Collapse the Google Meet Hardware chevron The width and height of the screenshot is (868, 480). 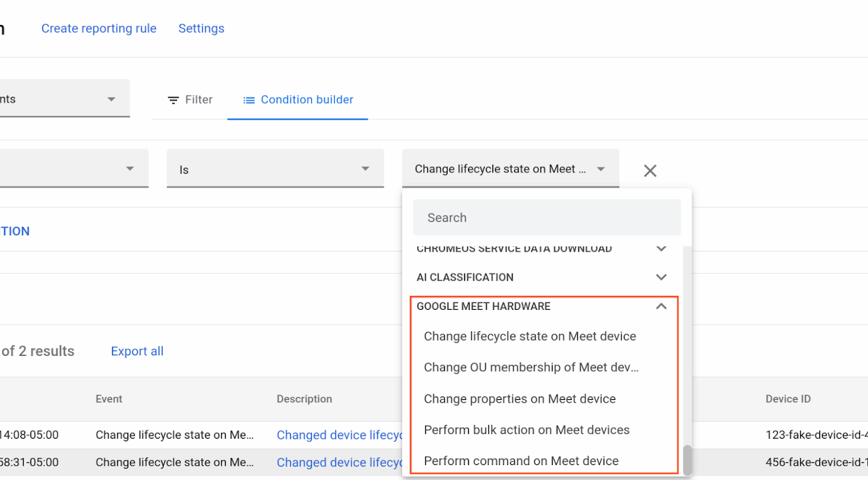pos(661,306)
